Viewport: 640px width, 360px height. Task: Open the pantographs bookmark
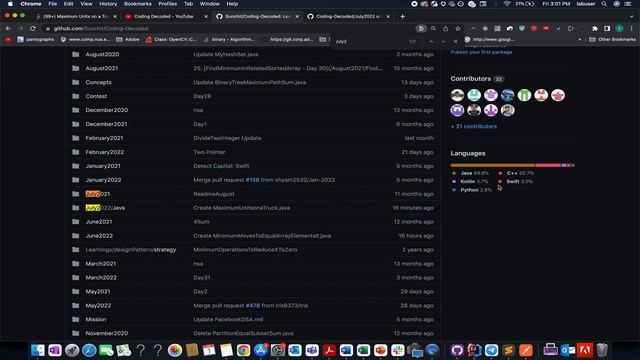[36, 40]
